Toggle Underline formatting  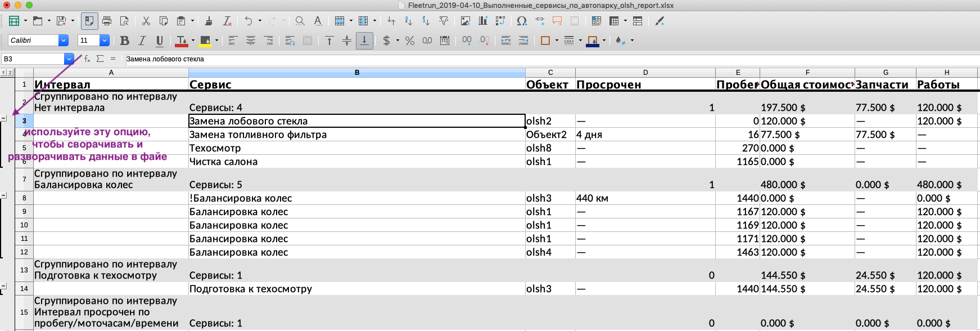point(160,41)
